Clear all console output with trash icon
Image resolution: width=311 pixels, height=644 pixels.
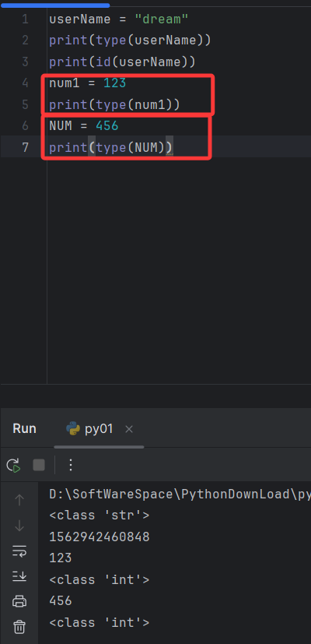[x=19, y=627]
